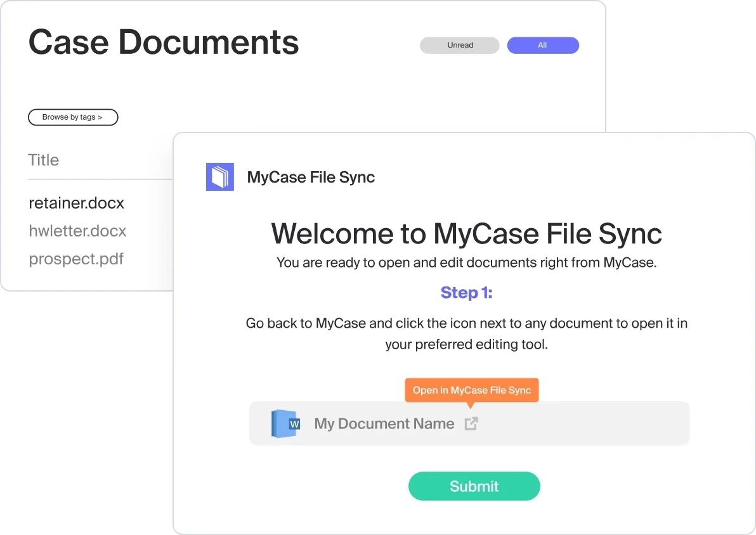Screen dimensions: 756x535
Task: Switch the filter to All documents
Action: click(x=542, y=46)
